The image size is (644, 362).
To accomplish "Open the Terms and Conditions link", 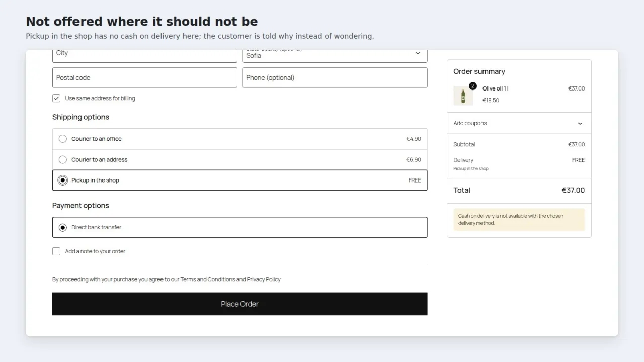I will [x=208, y=279].
